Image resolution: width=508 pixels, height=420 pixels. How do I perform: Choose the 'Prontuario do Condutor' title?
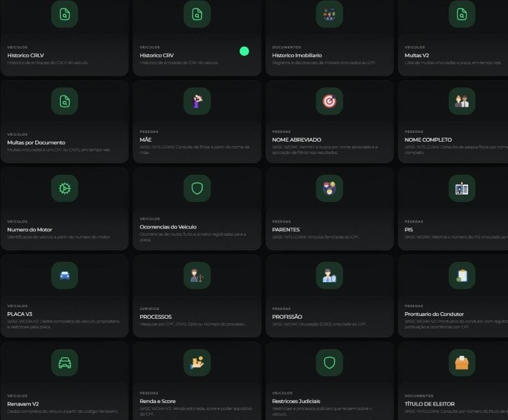434,314
